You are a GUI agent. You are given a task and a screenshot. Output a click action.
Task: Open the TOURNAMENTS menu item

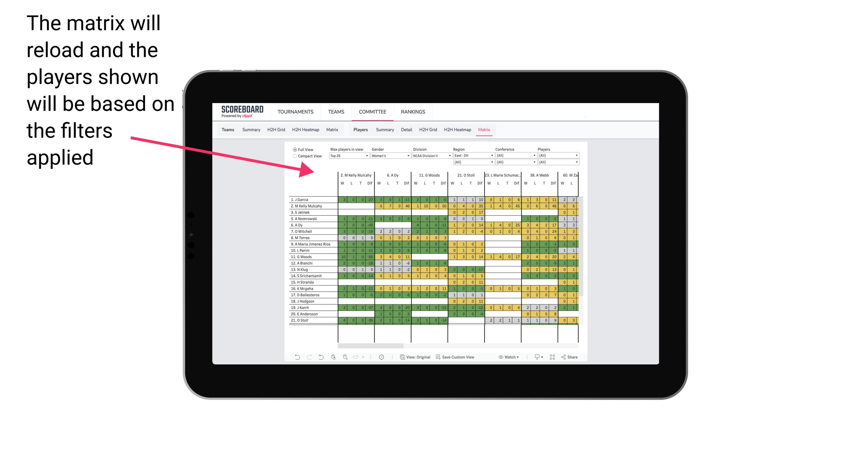[x=294, y=112]
